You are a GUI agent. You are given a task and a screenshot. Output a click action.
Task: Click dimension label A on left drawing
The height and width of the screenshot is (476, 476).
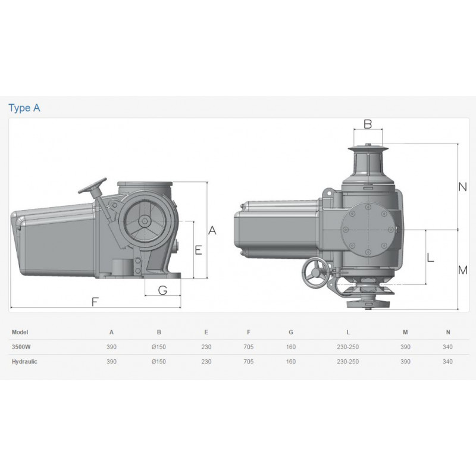[212, 230]
